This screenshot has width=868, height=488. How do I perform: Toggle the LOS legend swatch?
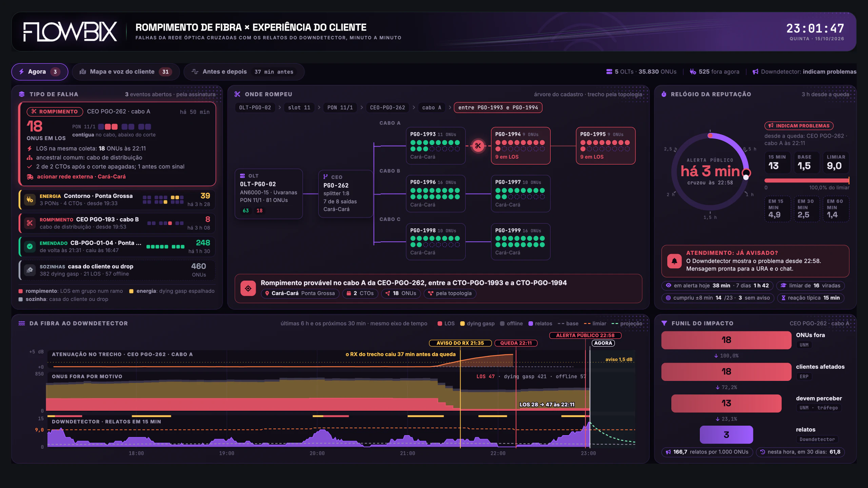440,324
